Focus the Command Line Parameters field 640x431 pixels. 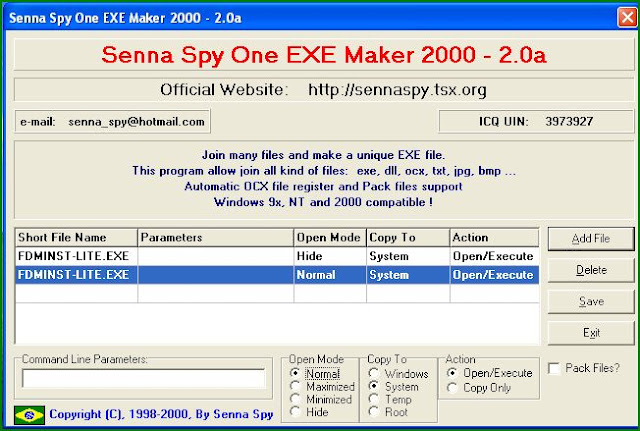click(144, 378)
